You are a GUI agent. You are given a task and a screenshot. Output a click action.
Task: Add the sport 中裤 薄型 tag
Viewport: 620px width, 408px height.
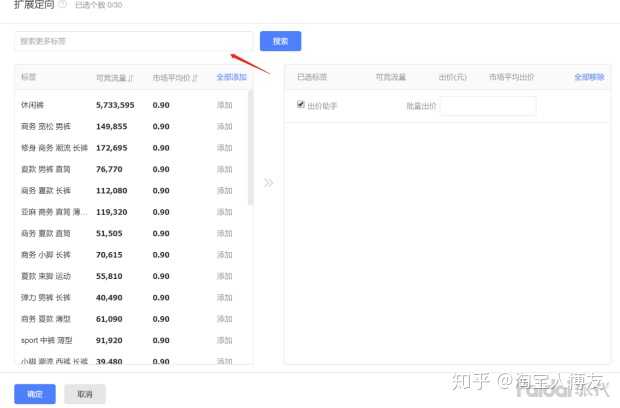225,341
